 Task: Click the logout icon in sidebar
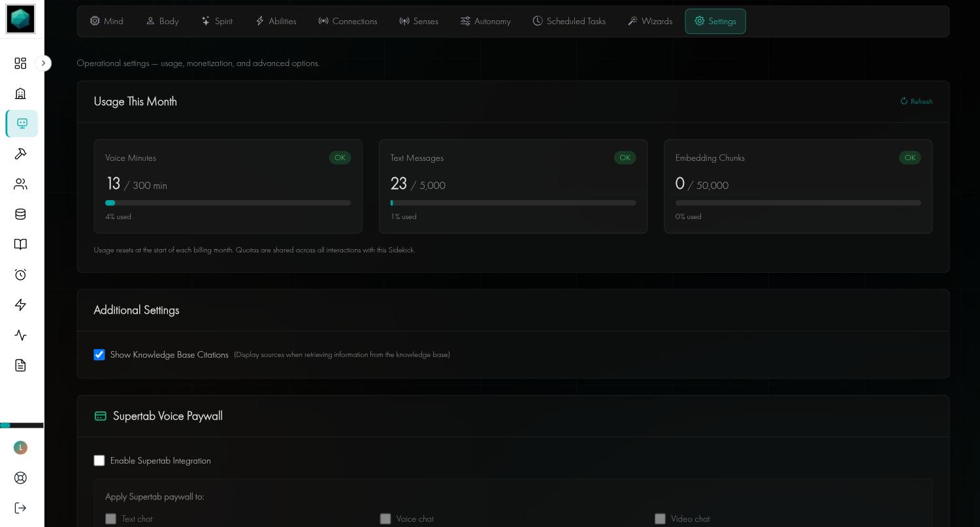tap(20, 508)
